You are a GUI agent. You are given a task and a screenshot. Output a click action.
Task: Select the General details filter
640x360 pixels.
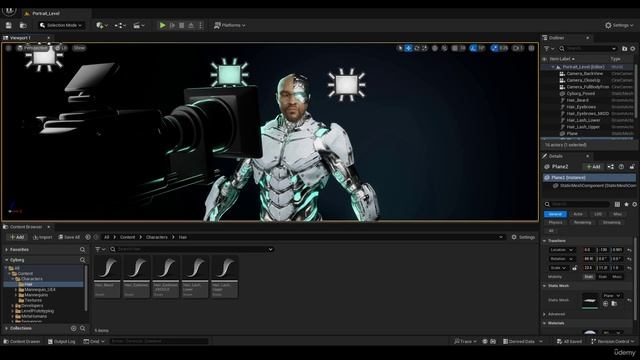click(555, 214)
